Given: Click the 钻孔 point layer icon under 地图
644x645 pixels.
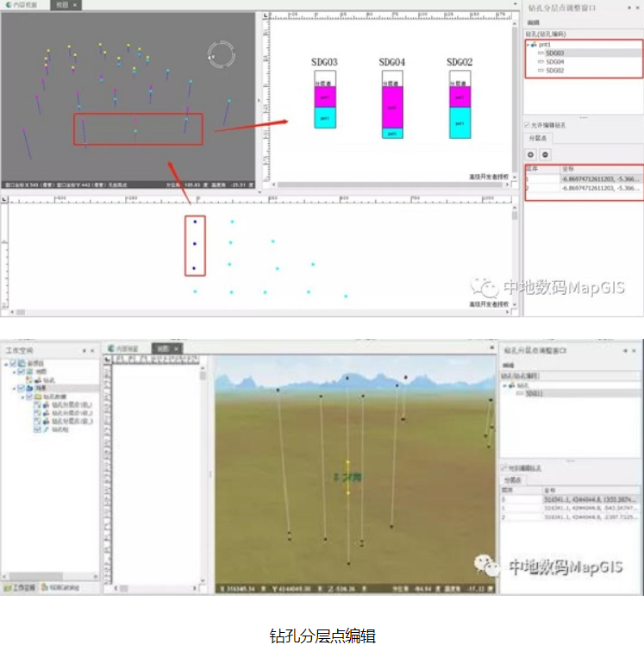Looking at the screenshot, I should (x=37, y=380).
